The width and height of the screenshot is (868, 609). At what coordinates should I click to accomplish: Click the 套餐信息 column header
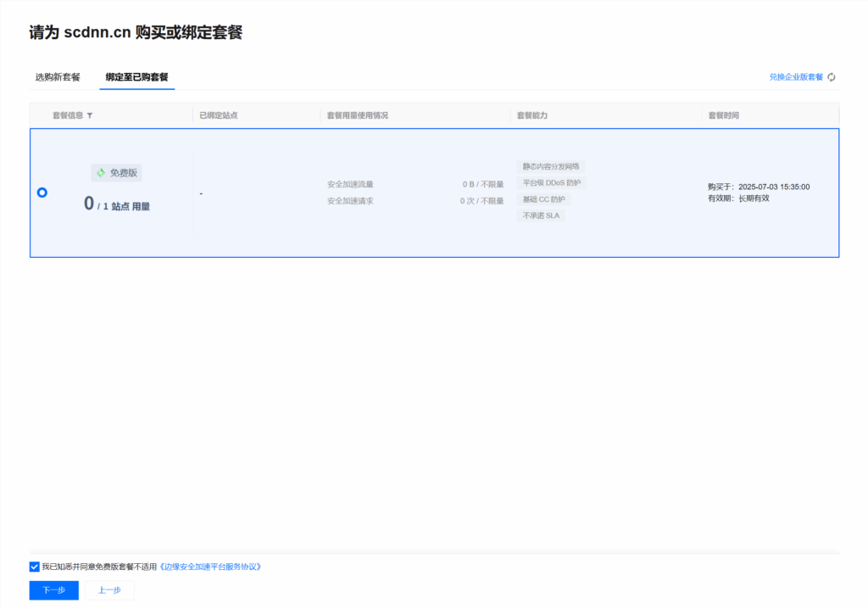click(68, 115)
